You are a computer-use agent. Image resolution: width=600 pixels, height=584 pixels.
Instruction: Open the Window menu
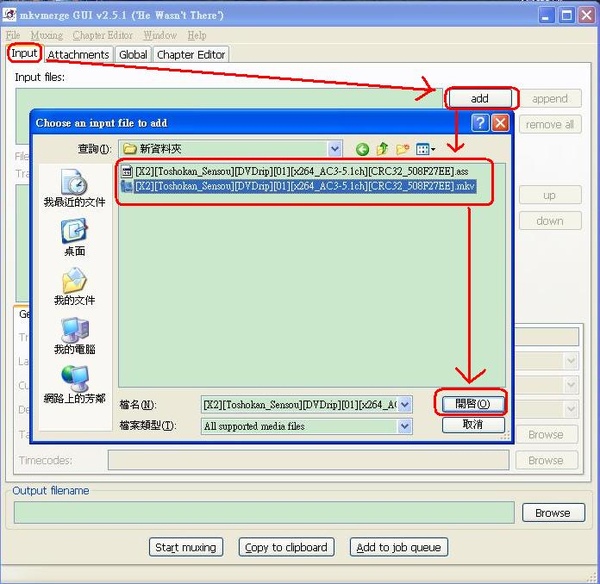pos(160,35)
